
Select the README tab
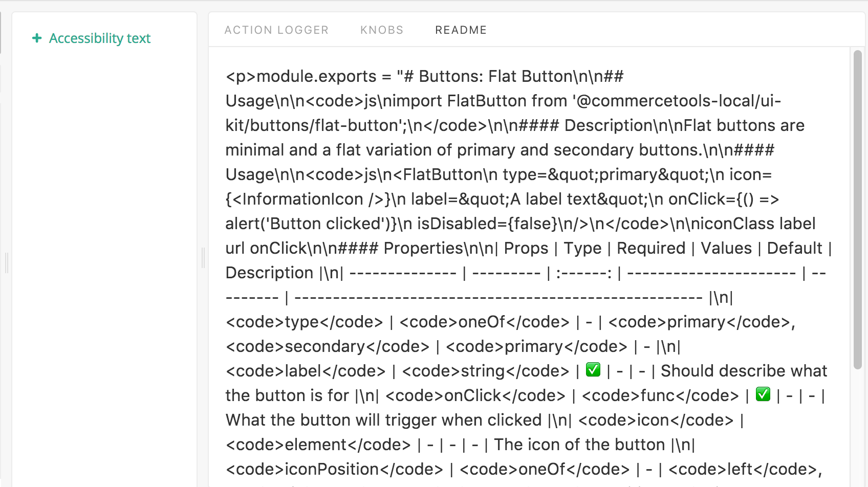click(461, 30)
